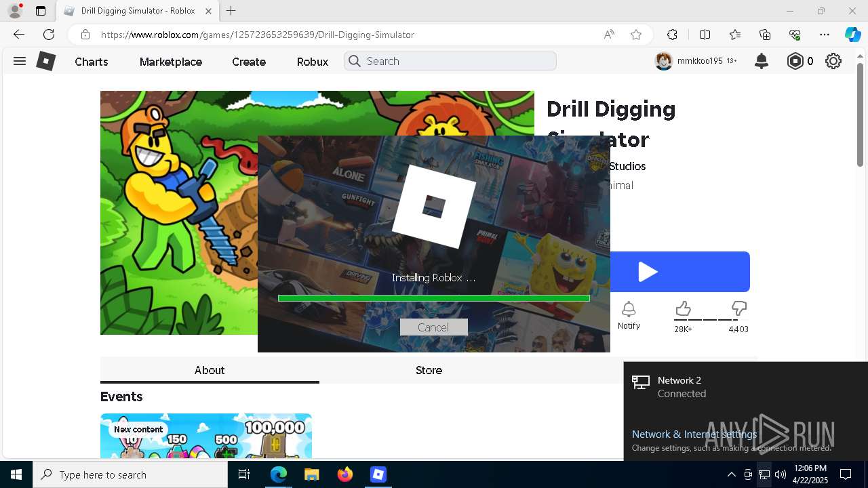Select Network 2 Connected entry

tap(746, 386)
